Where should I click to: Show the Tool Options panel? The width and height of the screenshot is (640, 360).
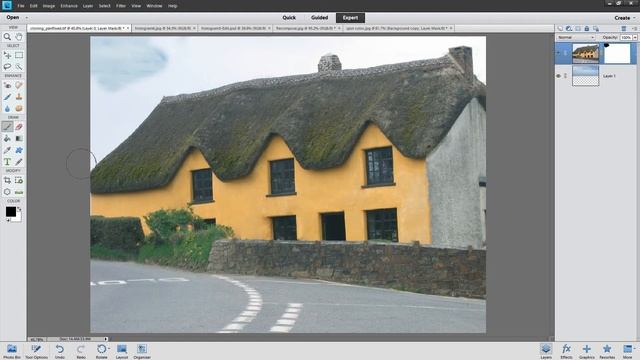pyautogui.click(x=36, y=351)
